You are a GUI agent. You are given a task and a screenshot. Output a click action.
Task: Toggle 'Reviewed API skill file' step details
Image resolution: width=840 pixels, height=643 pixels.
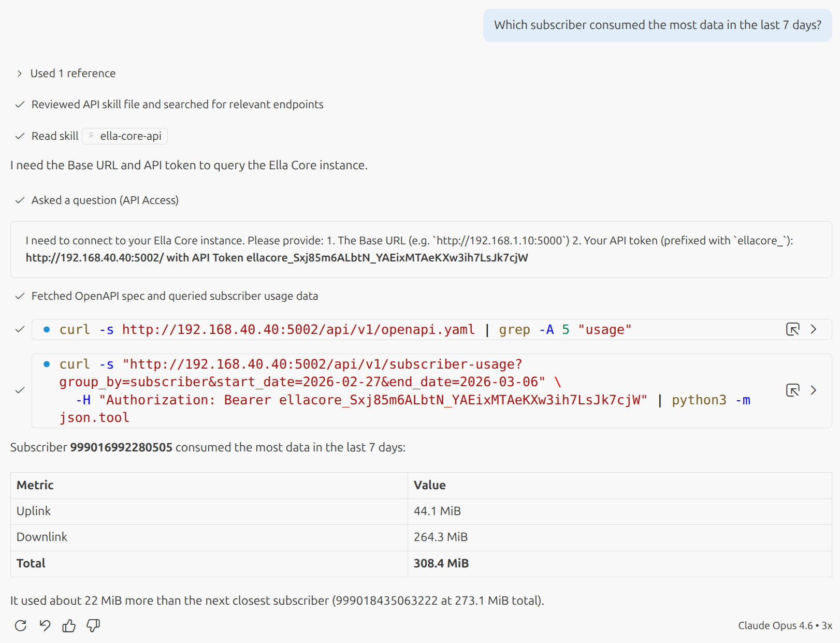[177, 105]
